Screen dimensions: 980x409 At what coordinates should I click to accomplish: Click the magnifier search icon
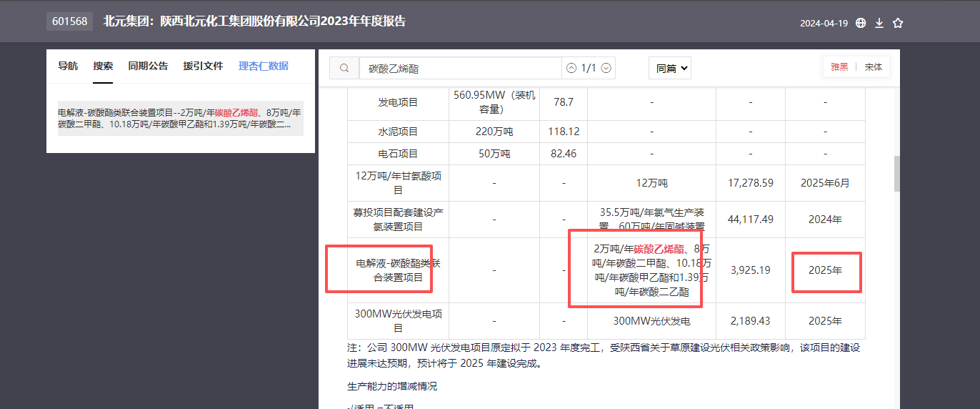pos(344,68)
